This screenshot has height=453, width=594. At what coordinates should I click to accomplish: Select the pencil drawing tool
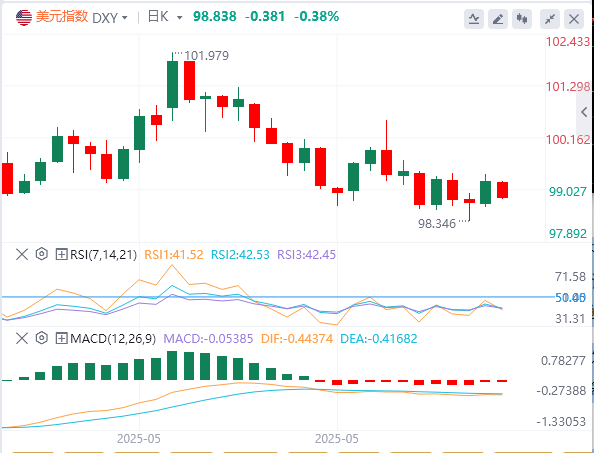point(497,19)
